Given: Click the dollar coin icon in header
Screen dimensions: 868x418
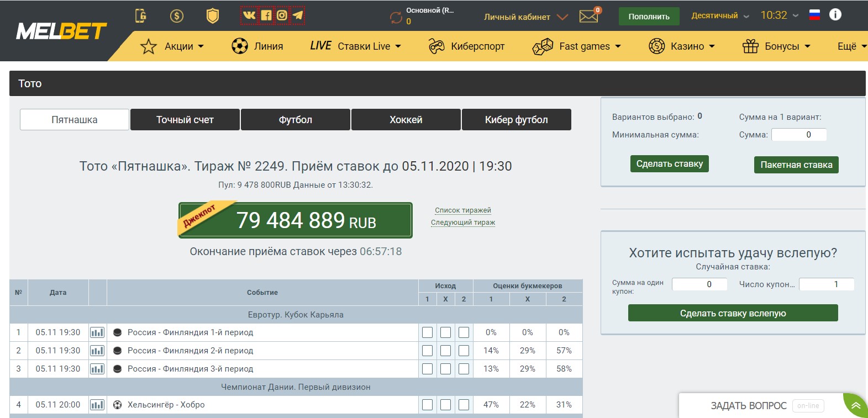Looking at the screenshot, I should (177, 15).
